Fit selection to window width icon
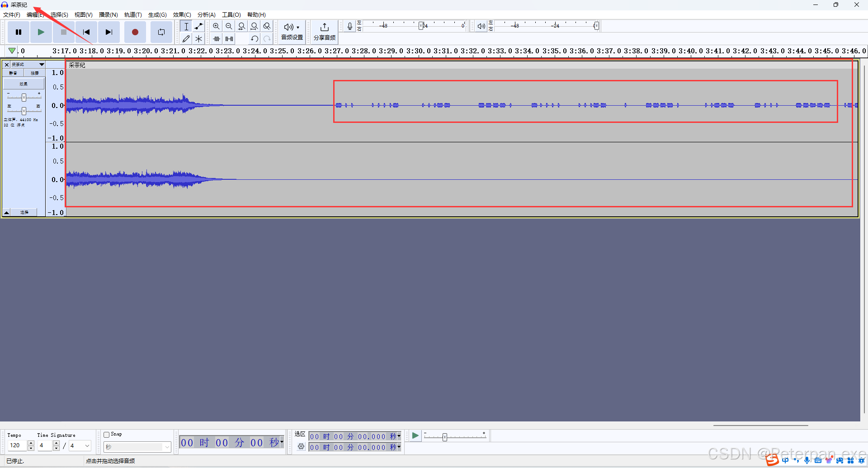 [242, 26]
